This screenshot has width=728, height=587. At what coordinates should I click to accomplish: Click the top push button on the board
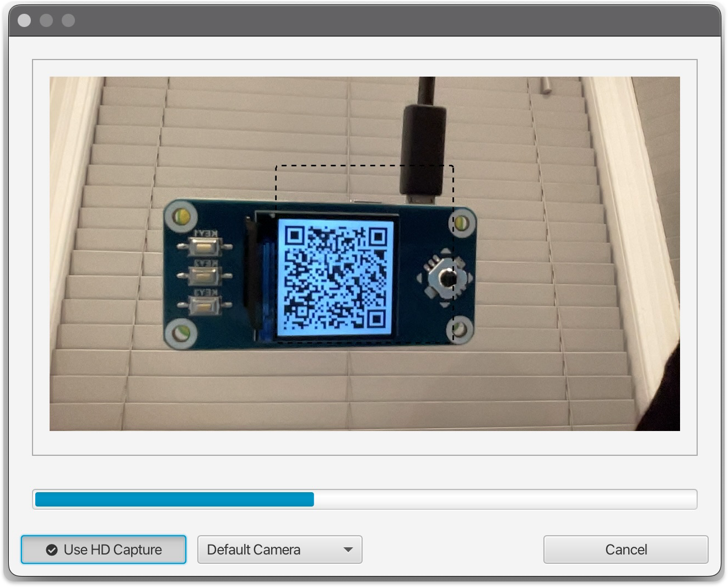click(x=203, y=246)
